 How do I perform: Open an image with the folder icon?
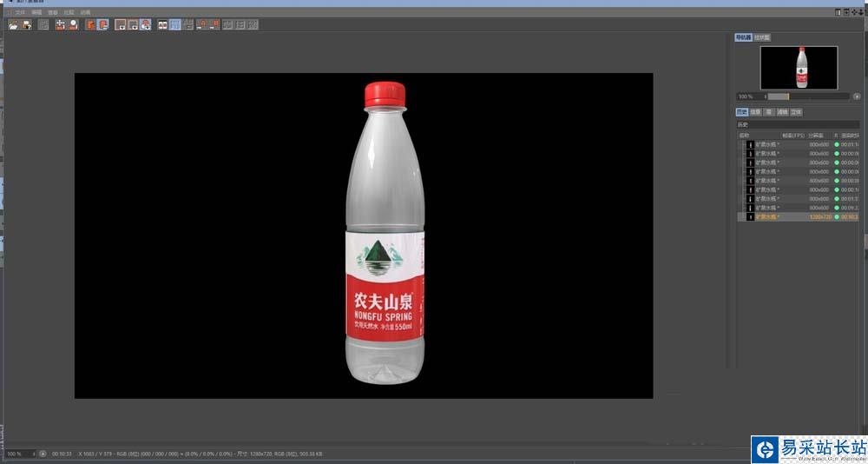[x=13, y=25]
